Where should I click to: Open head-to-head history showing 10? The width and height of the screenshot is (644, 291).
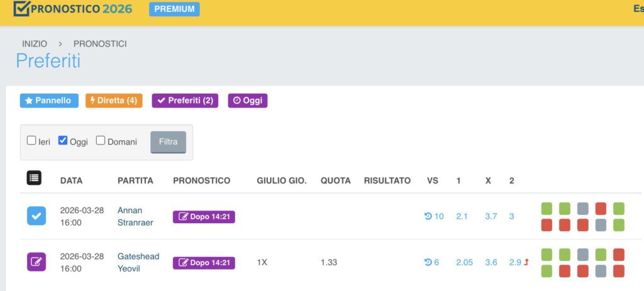pyautogui.click(x=434, y=217)
